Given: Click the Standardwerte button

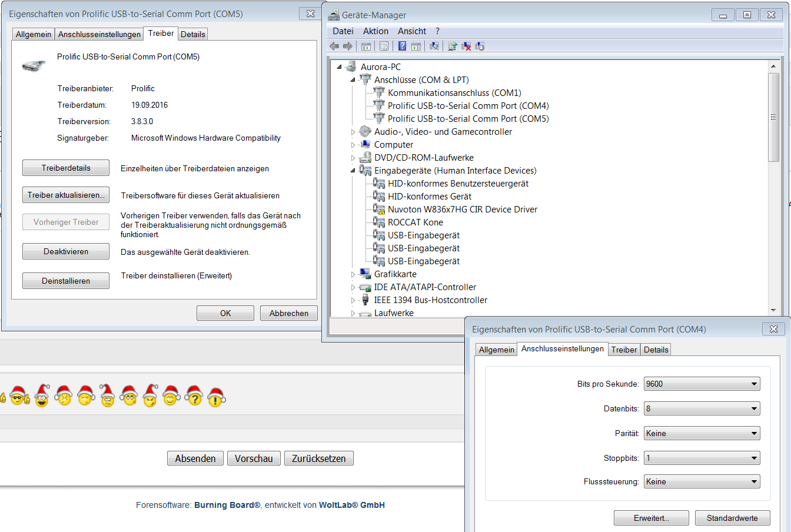Looking at the screenshot, I should pyautogui.click(x=732, y=518).
